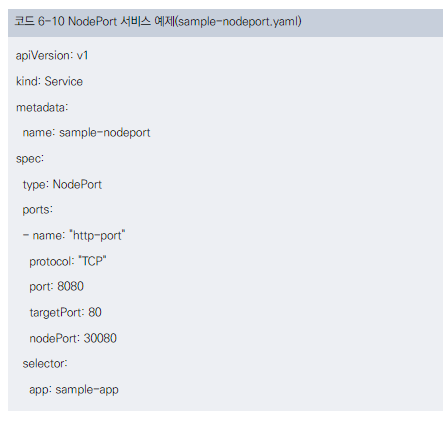The height and width of the screenshot is (428, 443).
Task: Select the kind: Service line
Action: tap(49, 81)
